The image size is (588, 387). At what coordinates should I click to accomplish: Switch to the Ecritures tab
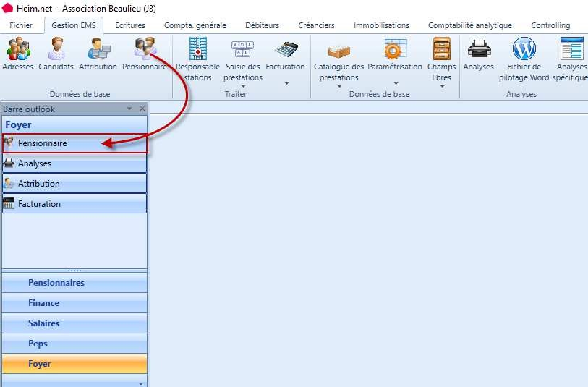tap(130, 25)
